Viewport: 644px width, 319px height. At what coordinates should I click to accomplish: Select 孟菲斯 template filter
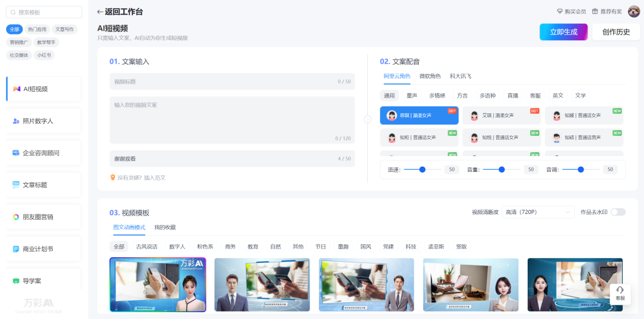[436, 247]
